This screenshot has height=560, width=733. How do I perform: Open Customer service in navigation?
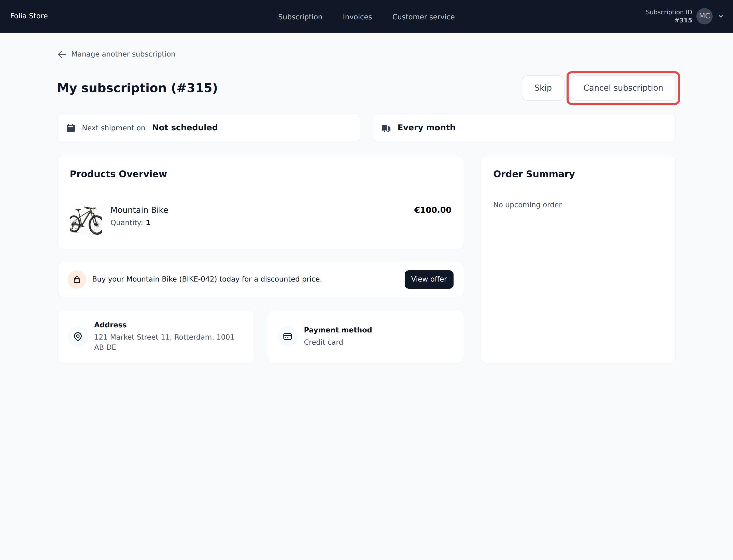423,17
